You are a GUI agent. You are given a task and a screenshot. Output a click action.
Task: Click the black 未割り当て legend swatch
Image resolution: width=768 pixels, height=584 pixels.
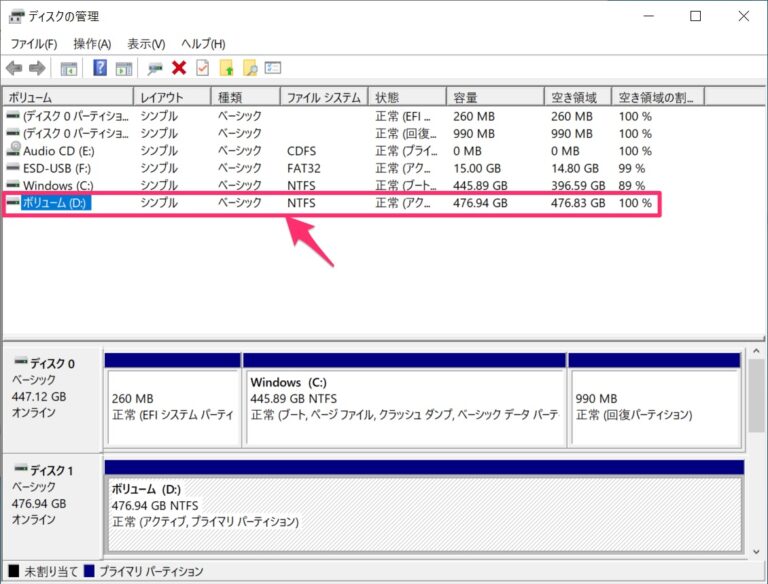tap(14, 571)
